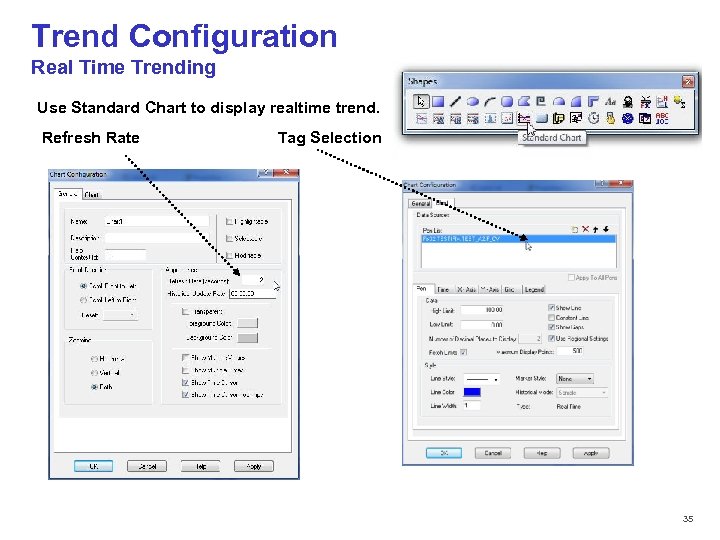This screenshot has height=540, width=720.
Task: Open Chart tab in Refresh Rate dialog
Action: pyautogui.click(x=91, y=195)
